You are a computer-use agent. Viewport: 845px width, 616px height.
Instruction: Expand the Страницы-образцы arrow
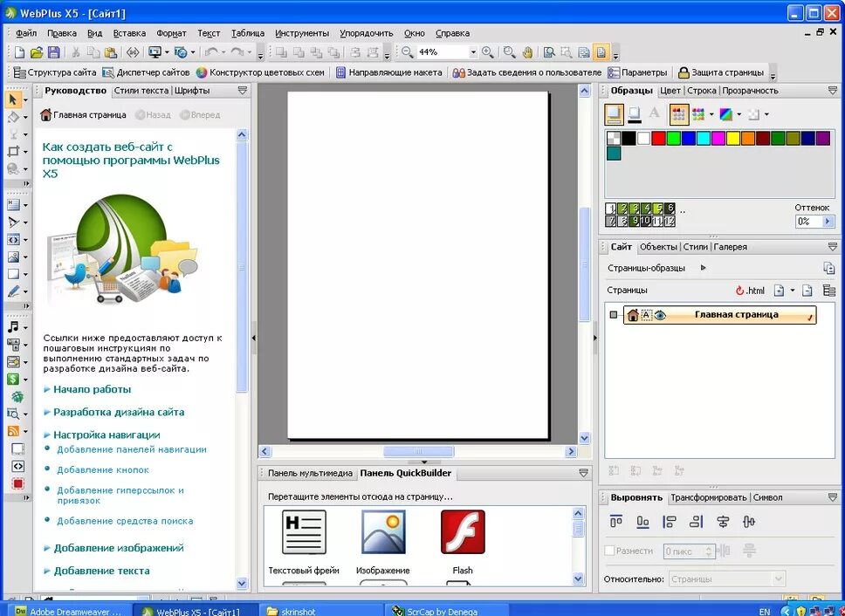[703, 268]
